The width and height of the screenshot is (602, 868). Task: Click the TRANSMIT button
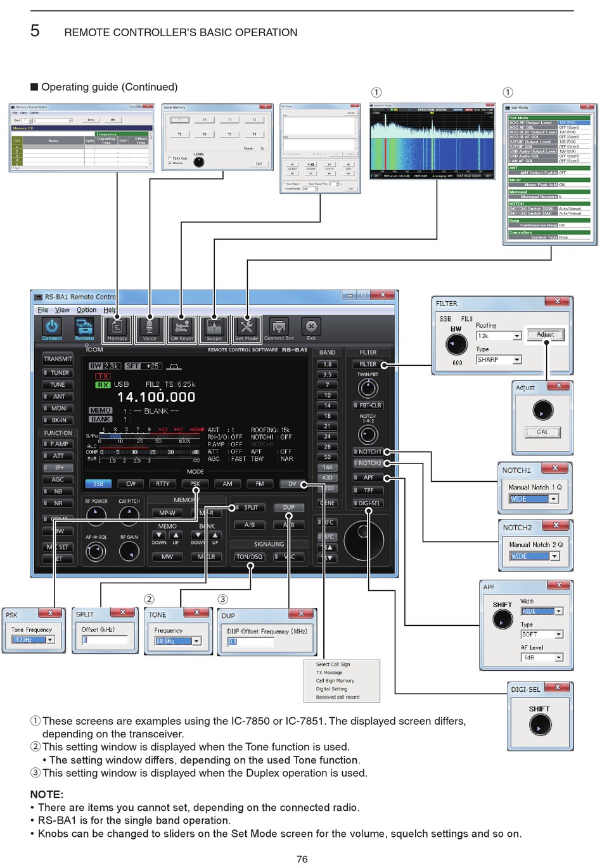point(58,359)
